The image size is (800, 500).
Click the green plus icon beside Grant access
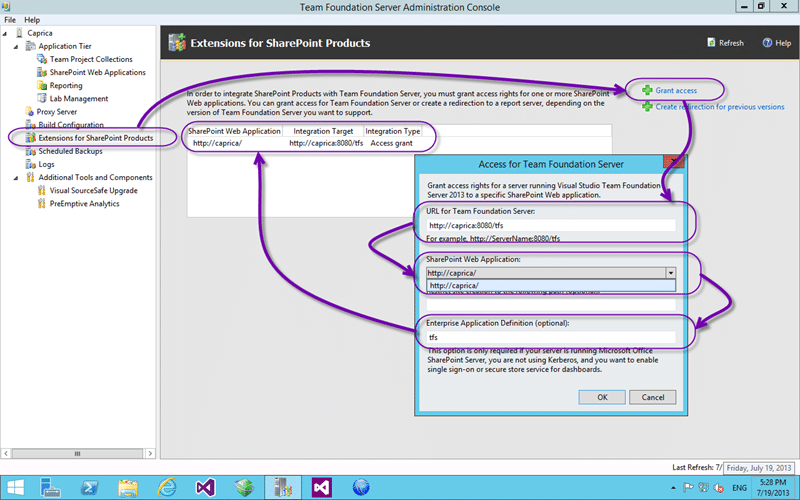tap(647, 90)
